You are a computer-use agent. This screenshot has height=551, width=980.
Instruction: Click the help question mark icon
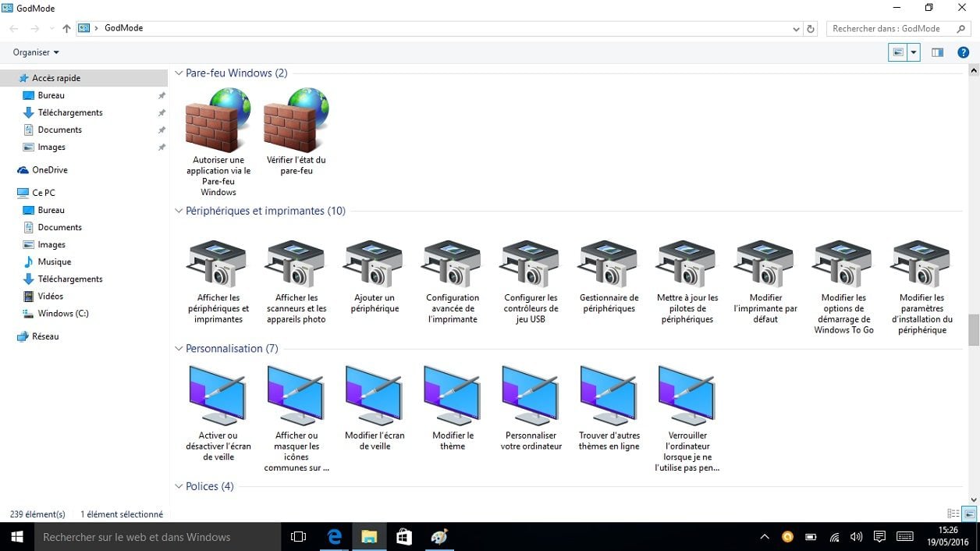coord(964,52)
